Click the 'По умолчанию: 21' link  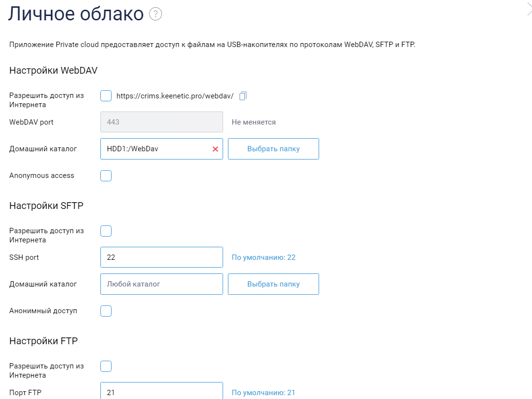264,393
